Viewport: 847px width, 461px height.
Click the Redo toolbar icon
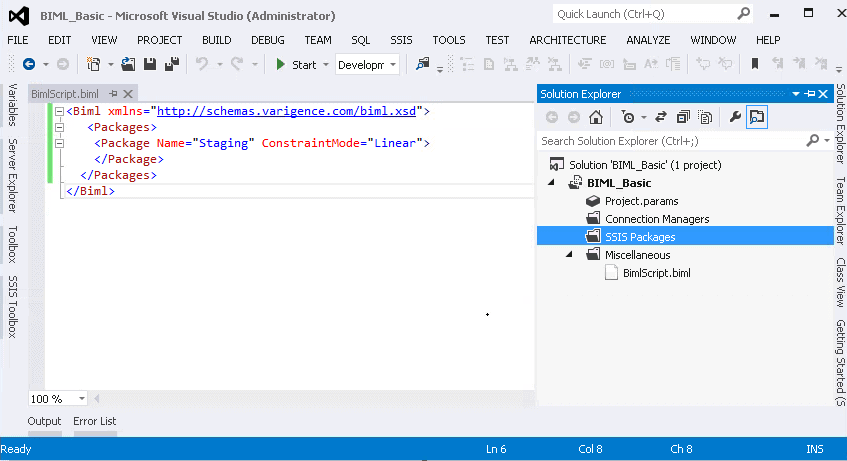pos(237,65)
